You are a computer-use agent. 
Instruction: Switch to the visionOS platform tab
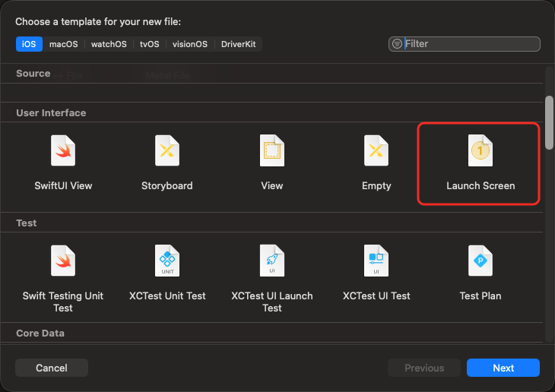click(x=190, y=44)
